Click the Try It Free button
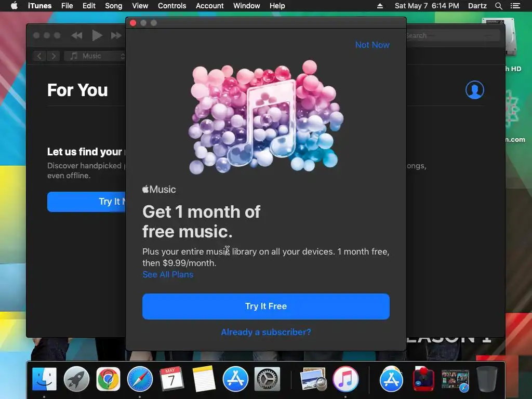Viewport: 532px width, 399px height. click(266, 306)
